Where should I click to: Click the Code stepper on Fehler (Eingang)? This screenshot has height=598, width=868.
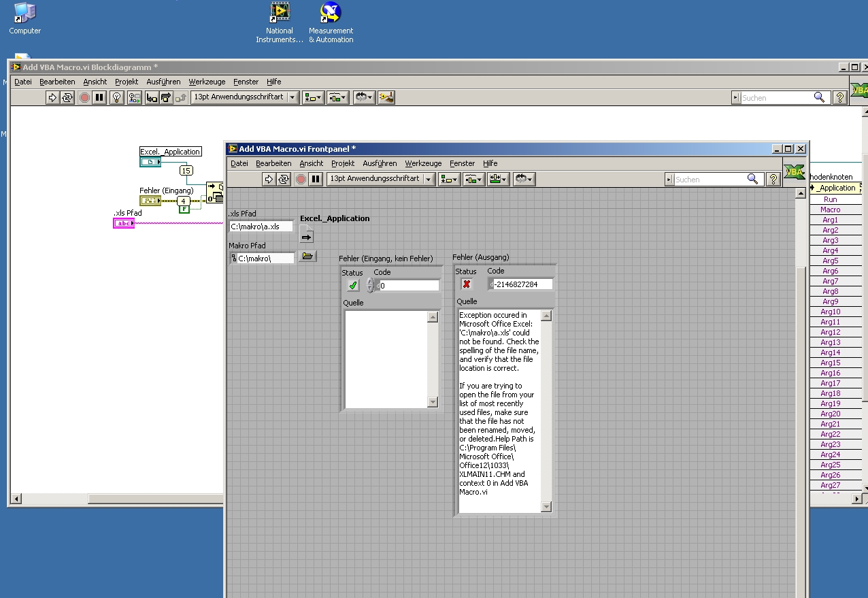(370, 286)
